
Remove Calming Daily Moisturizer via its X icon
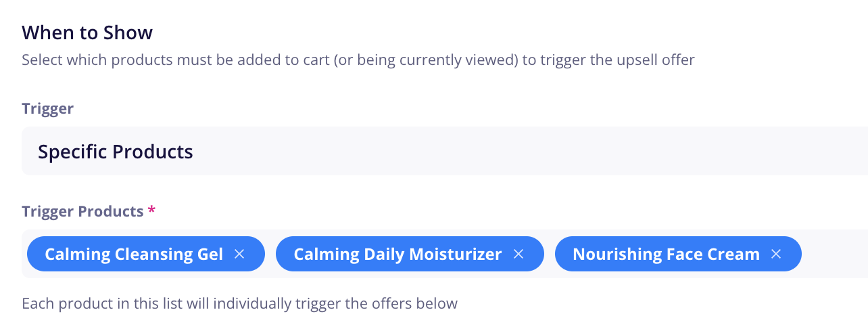519,254
